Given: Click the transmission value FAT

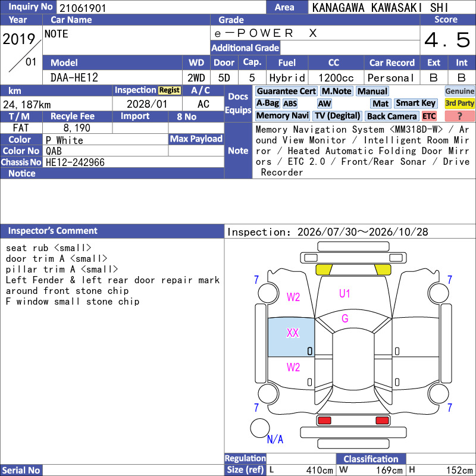Looking at the screenshot, I should (21, 128).
